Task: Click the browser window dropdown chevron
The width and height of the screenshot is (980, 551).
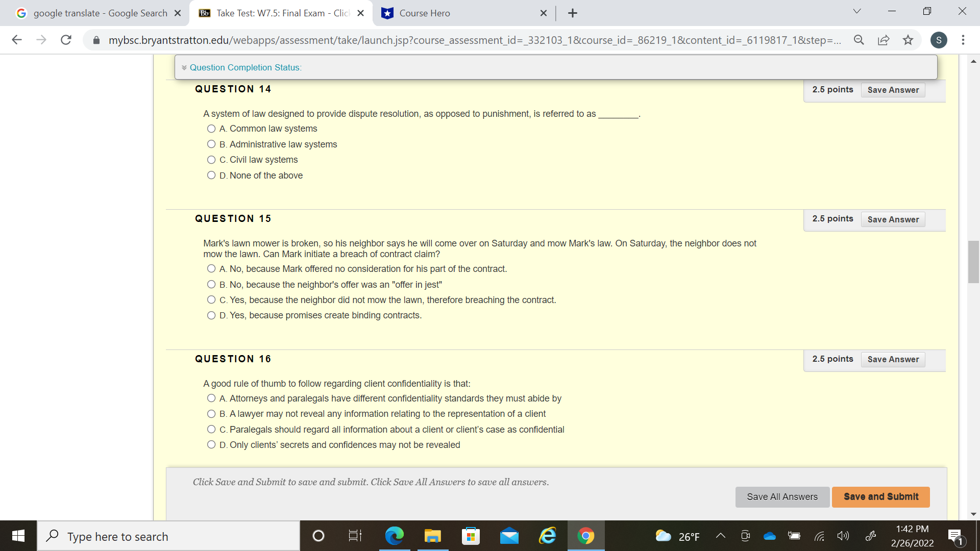Action: tap(856, 11)
